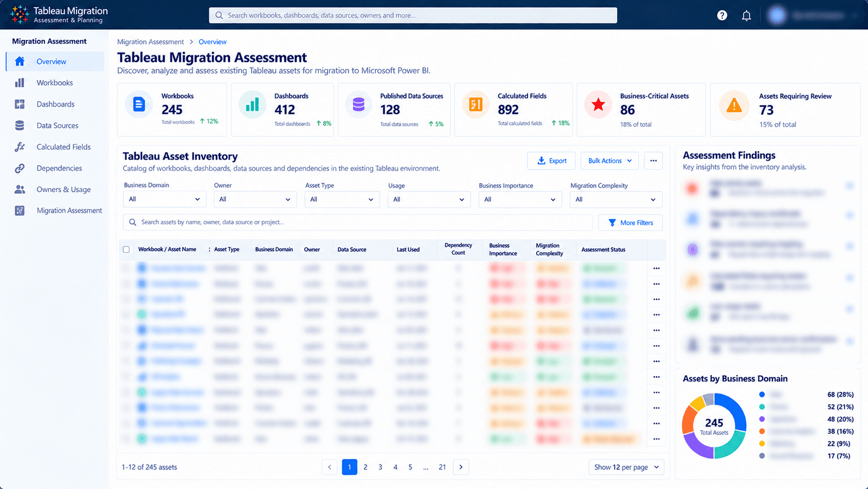Click the donut chart blue segment
The width and height of the screenshot is (868, 489).
pos(734,412)
